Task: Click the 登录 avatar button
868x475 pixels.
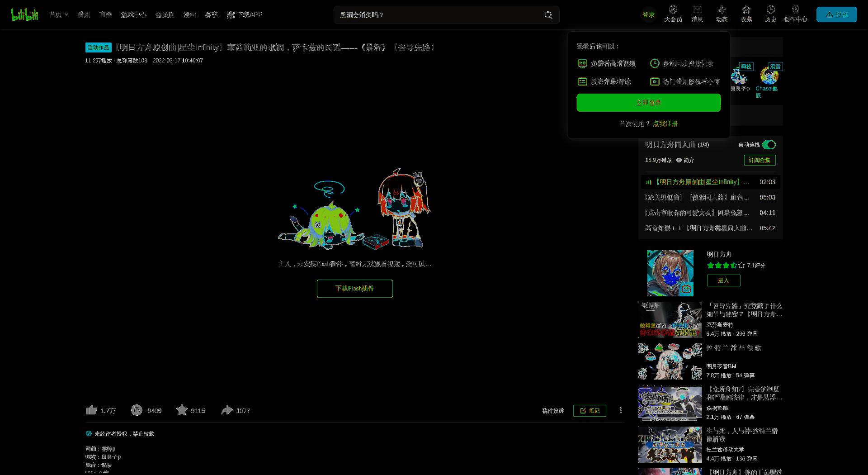Action: 648,14
